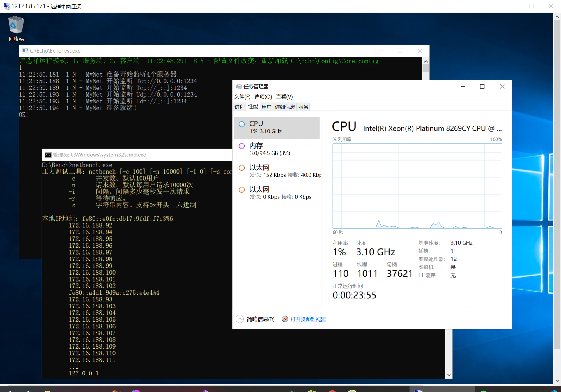Switch to the 详细信息 tab
The height and width of the screenshot is (392, 561).
point(285,107)
